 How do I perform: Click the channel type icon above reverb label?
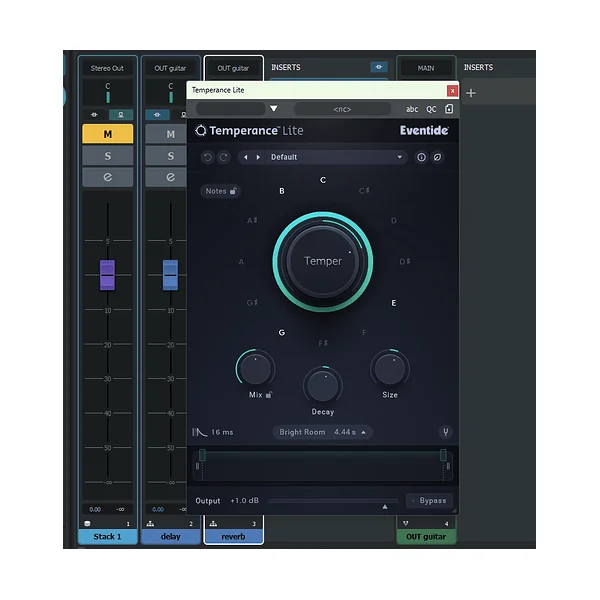213,523
